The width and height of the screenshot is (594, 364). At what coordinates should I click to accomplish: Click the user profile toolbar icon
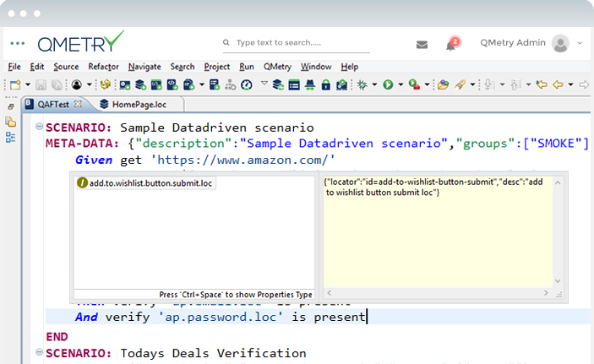(77, 84)
